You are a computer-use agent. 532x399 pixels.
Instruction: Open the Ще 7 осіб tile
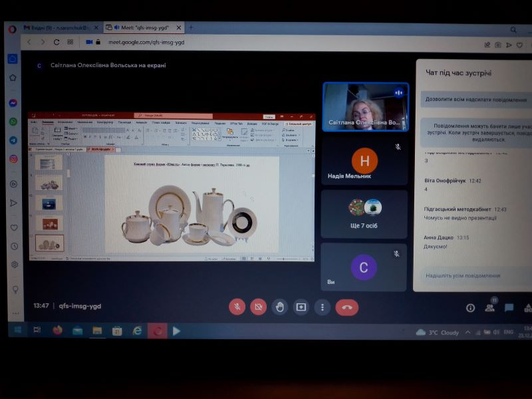click(x=364, y=214)
